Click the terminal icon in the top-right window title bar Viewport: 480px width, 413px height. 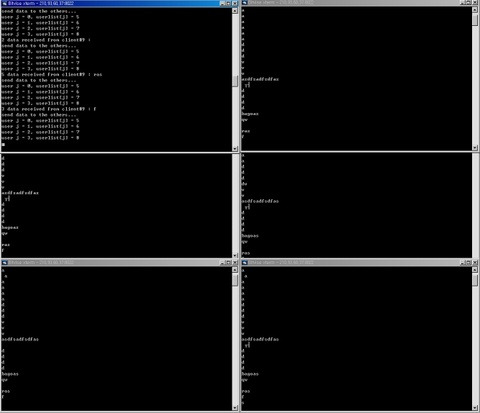coord(244,3)
